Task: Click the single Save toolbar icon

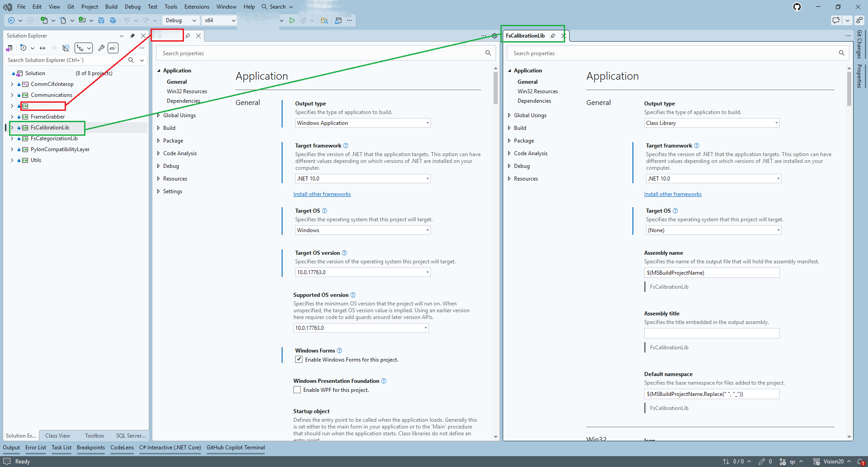Action: [x=101, y=20]
